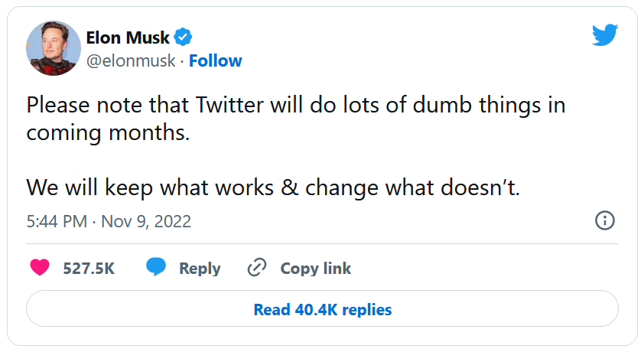The image size is (644, 352).
Task: Click the Elon Musk display name
Action: [x=129, y=37]
